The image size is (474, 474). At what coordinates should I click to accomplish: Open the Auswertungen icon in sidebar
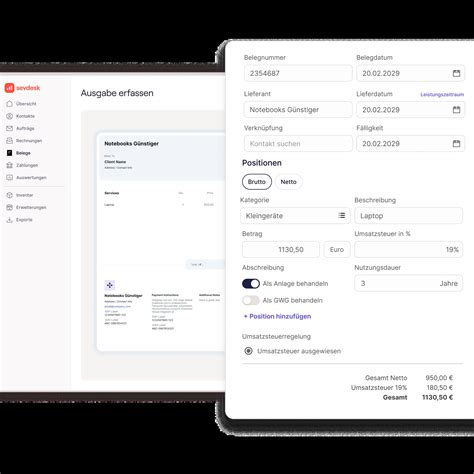[10, 178]
